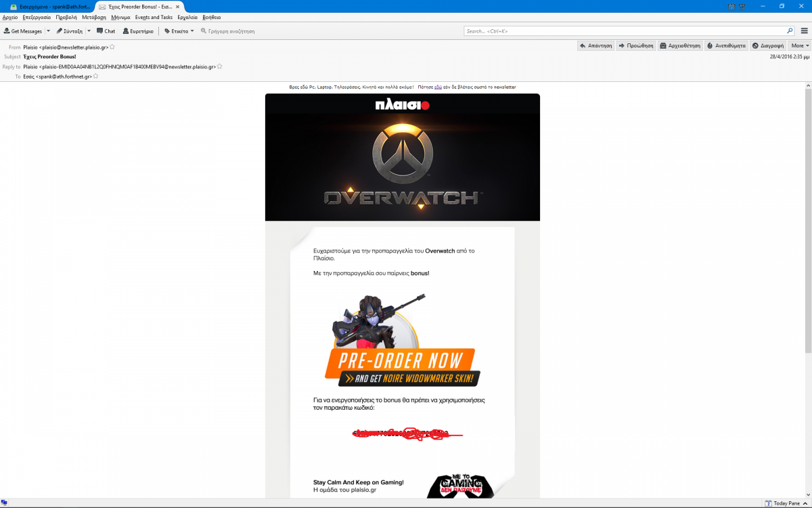Click the online status icon in status bar
Viewport: 812px width, 508px height.
pyautogui.click(x=4, y=503)
